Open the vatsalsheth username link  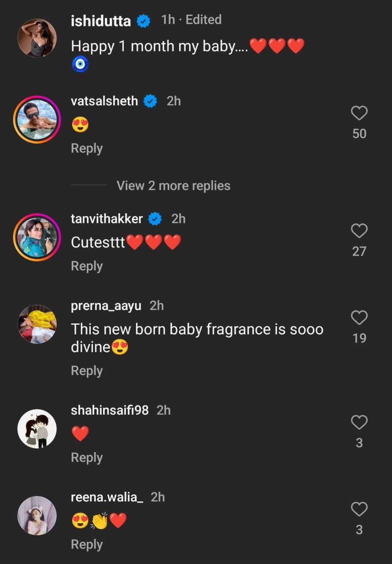[x=104, y=101]
